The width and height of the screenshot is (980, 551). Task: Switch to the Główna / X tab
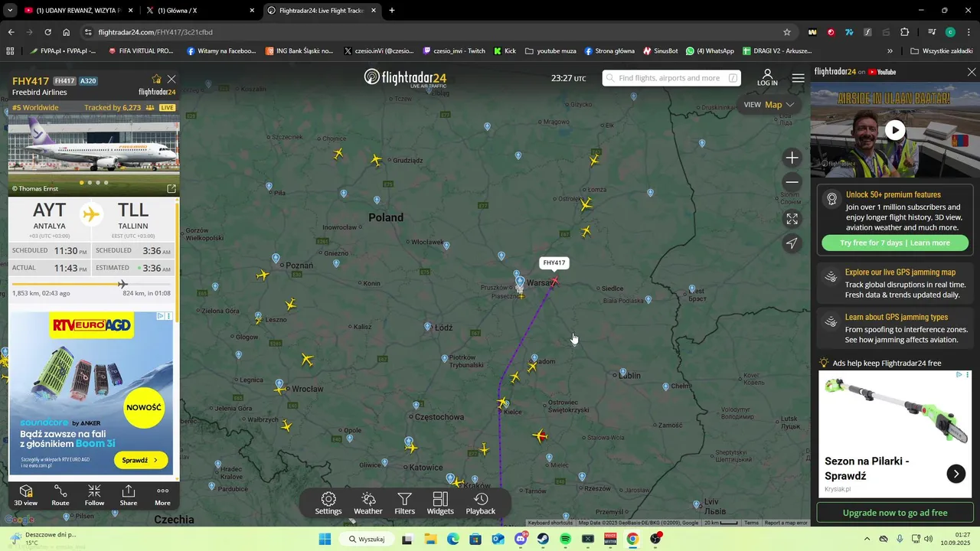click(201, 11)
